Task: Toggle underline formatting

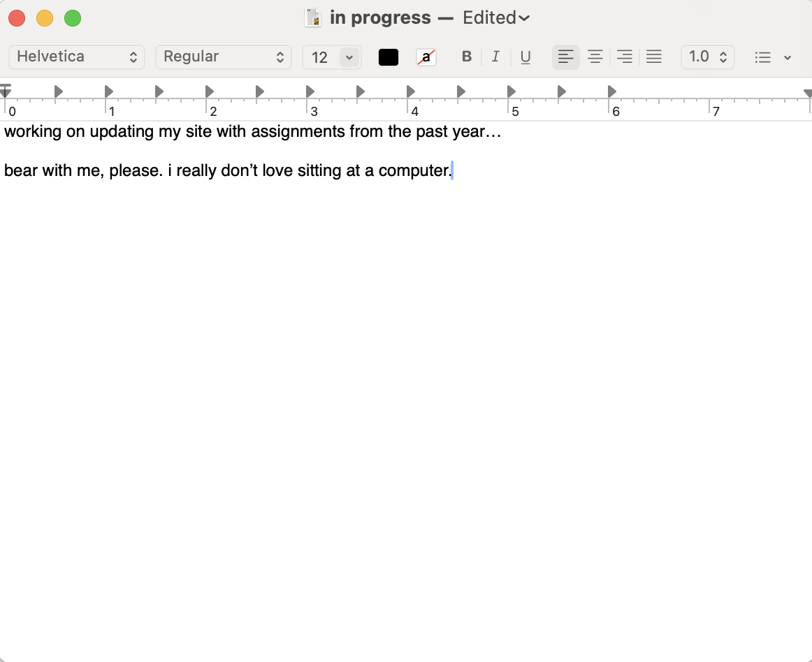Action: click(525, 57)
